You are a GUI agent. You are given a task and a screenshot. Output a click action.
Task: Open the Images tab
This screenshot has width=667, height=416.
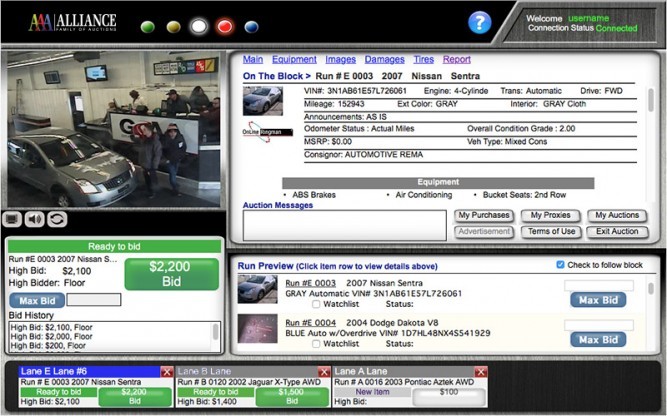coord(340,59)
